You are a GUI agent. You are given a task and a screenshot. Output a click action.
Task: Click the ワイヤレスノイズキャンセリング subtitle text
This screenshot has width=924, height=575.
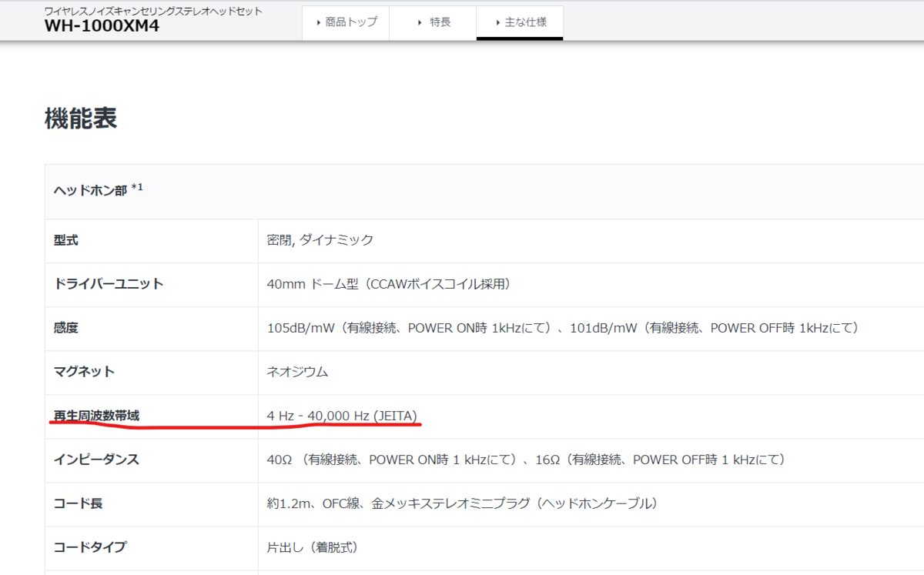pos(152,11)
